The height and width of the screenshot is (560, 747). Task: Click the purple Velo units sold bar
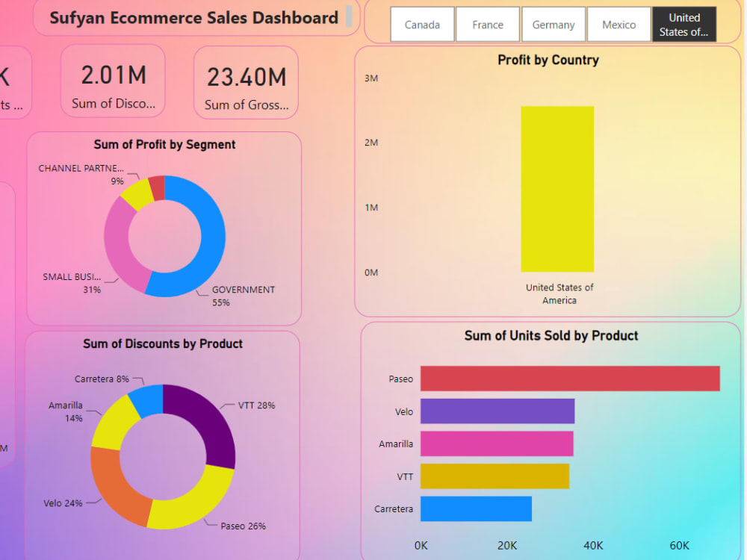pos(497,411)
